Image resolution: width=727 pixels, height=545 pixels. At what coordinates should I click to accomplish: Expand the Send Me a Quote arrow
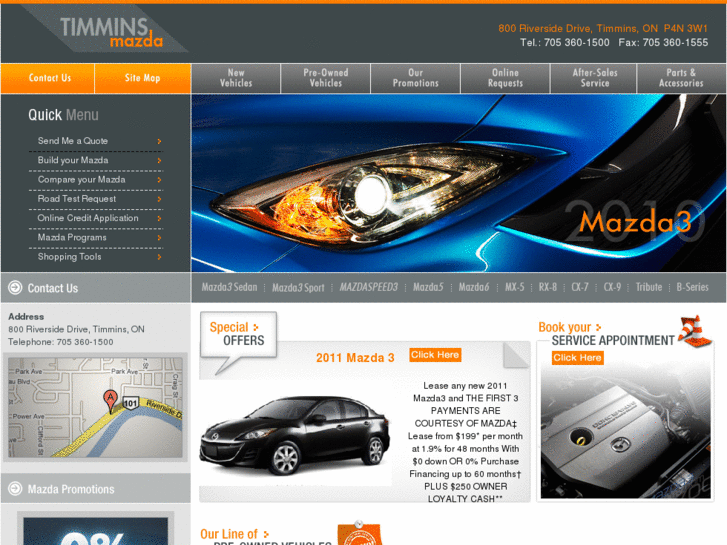[x=159, y=141]
